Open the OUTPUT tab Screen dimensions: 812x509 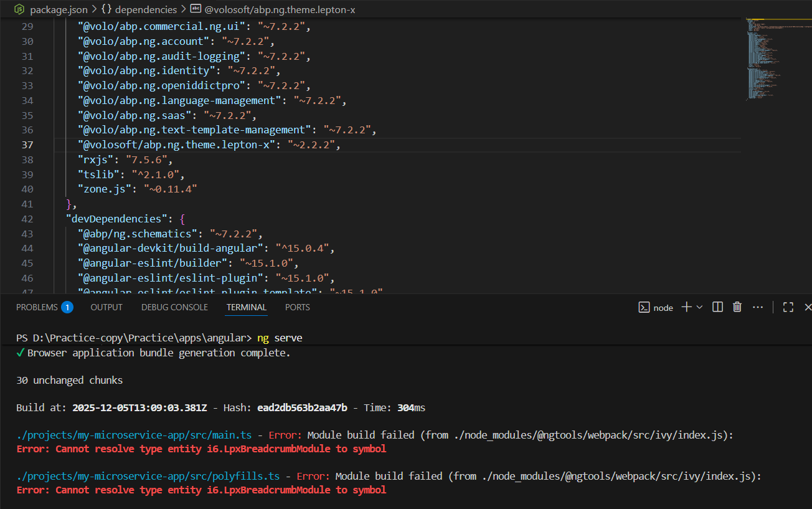[106, 307]
